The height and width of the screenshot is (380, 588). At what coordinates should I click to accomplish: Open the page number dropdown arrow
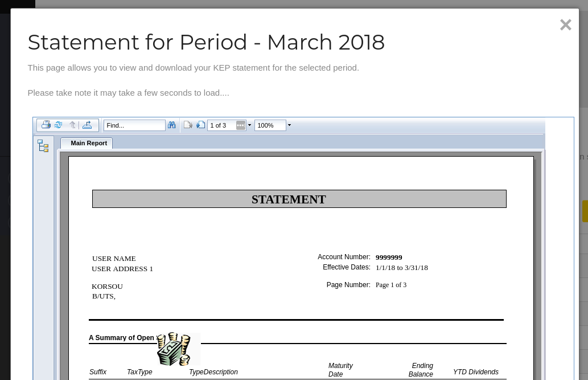coord(249,125)
